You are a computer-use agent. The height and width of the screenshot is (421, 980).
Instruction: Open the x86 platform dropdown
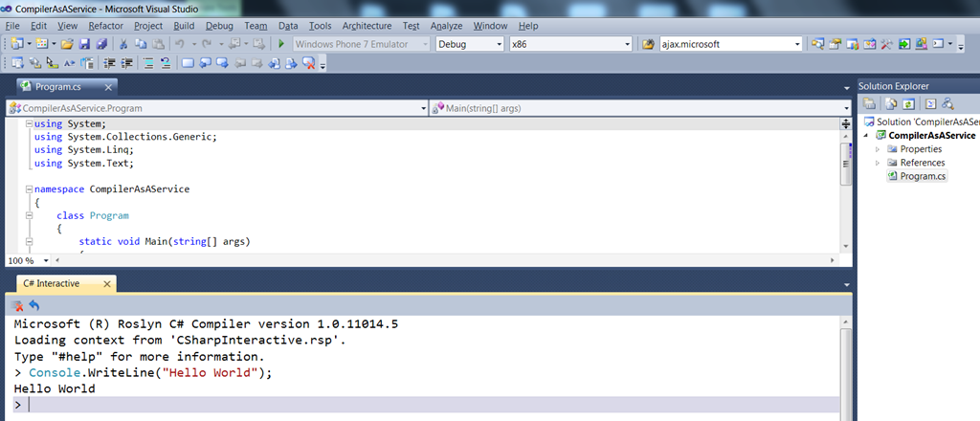[x=628, y=44]
